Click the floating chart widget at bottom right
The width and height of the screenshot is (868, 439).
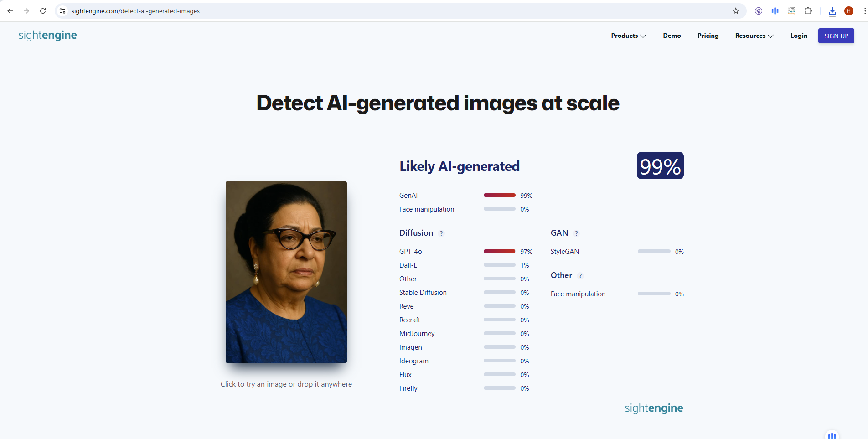pos(832,435)
